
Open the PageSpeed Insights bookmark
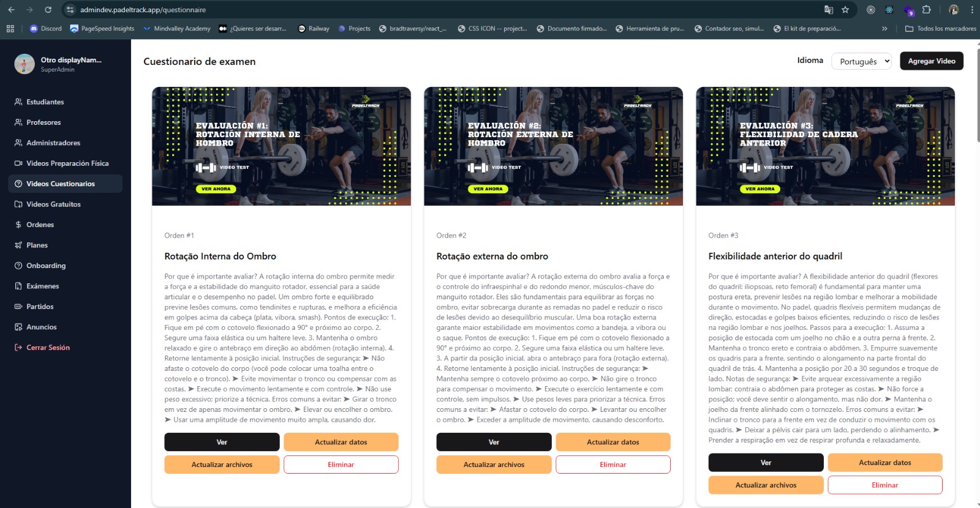[102, 29]
